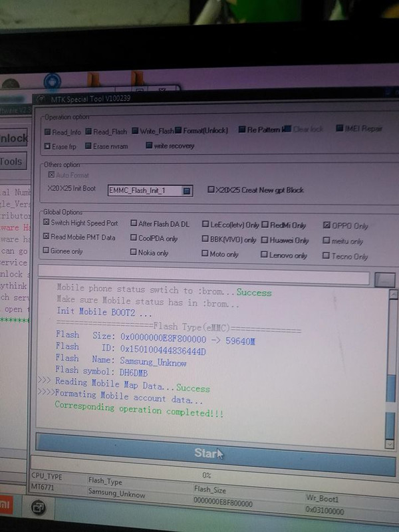Click the Start button

tap(215, 454)
